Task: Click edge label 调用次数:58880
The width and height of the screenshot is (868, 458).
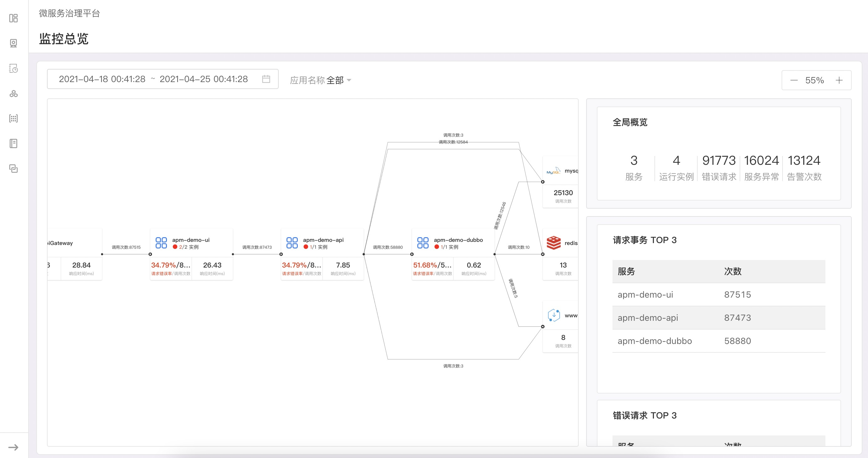Action: (x=388, y=247)
